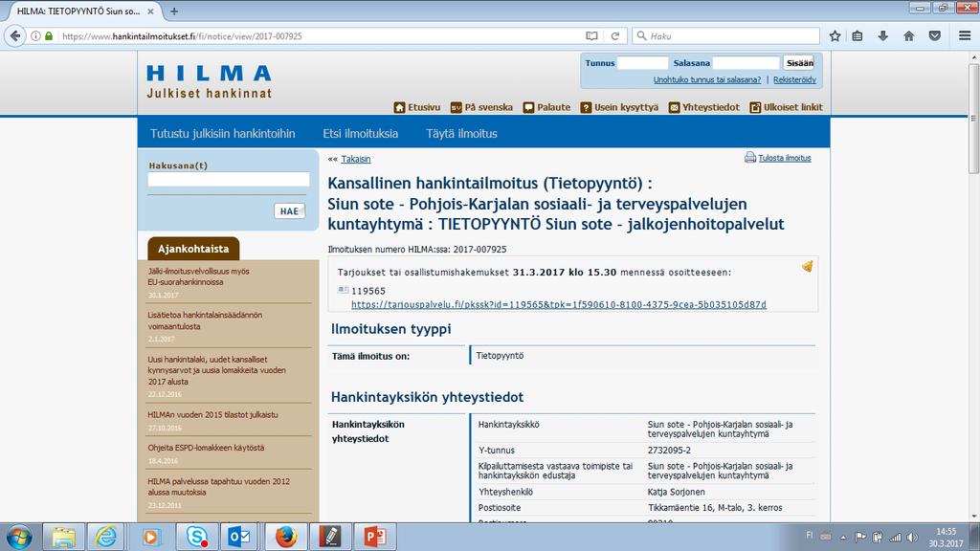Open the Uusi hankintalaki news item

click(217, 370)
